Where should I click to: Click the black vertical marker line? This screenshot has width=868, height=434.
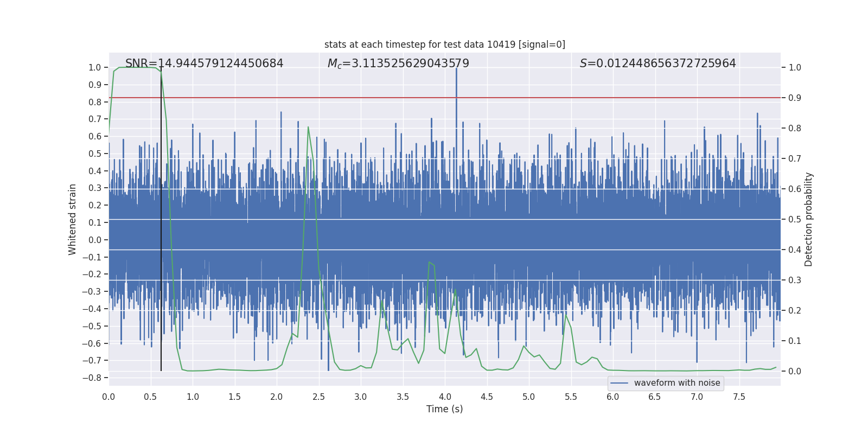pos(161,244)
